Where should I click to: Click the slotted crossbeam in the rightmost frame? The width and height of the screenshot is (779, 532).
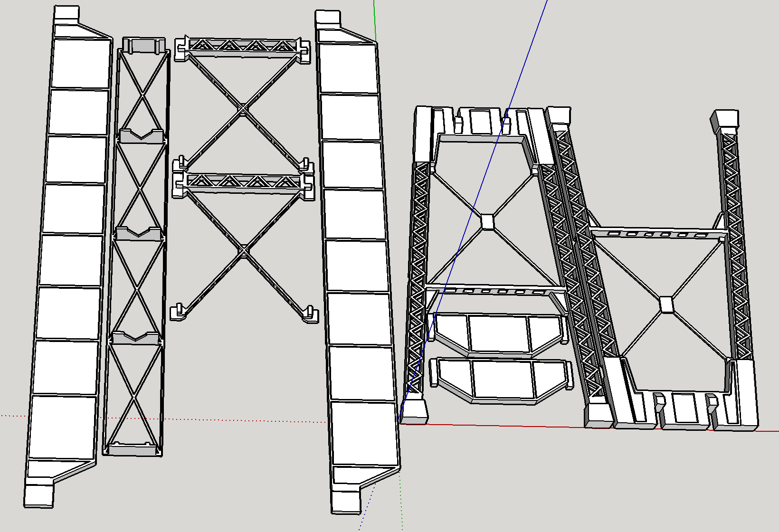click(x=659, y=233)
